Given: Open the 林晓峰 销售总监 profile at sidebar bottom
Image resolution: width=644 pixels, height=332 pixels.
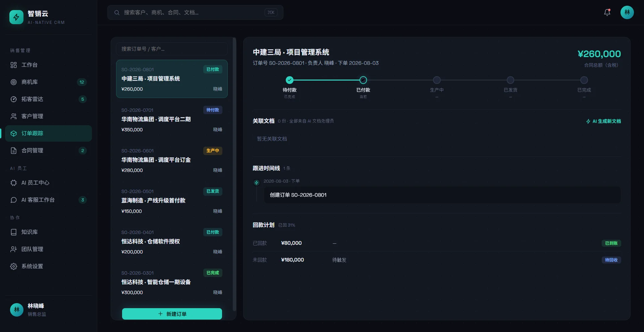Looking at the screenshot, I should tap(49, 310).
